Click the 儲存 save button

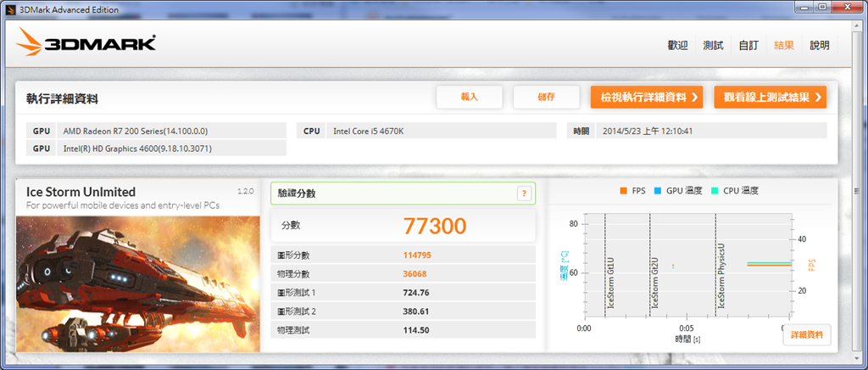pyautogui.click(x=547, y=97)
